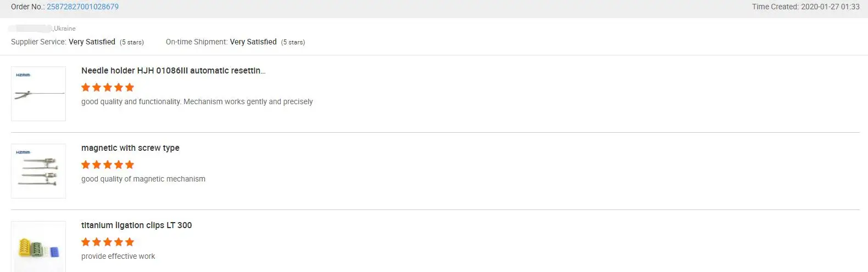The width and height of the screenshot is (868, 272).
Task: Select the titanium ligation clips thumbnail
Action: [x=38, y=247]
